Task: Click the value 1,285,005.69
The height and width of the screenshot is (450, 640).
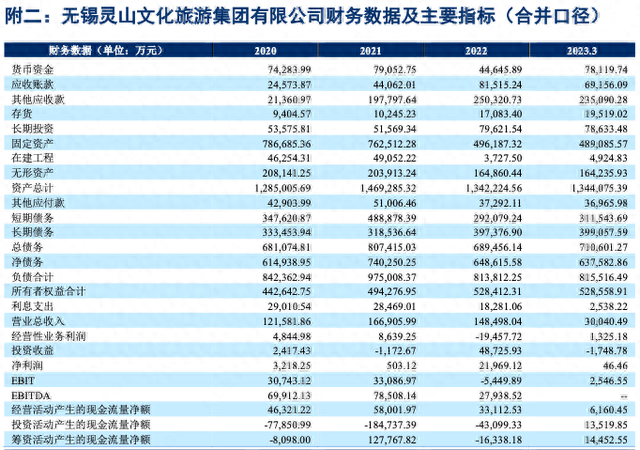Action: point(282,188)
